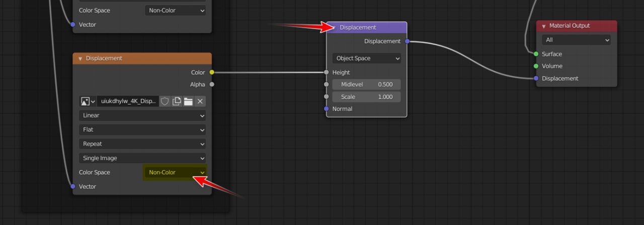This screenshot has height=225, width=644.
Task: Open the Single Image source dropdown
Action: click(142, 158)
